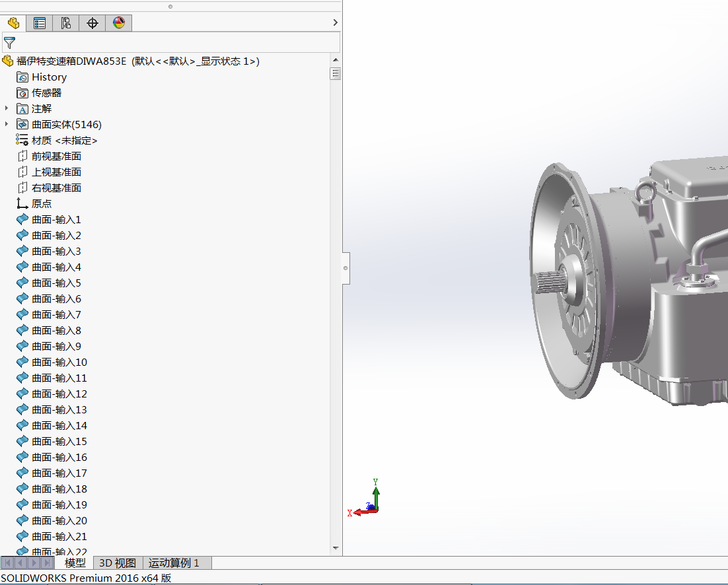Click the 曲面-输入2 surface icon
This screenshot has width=728, height=585.
coord(22,235)
